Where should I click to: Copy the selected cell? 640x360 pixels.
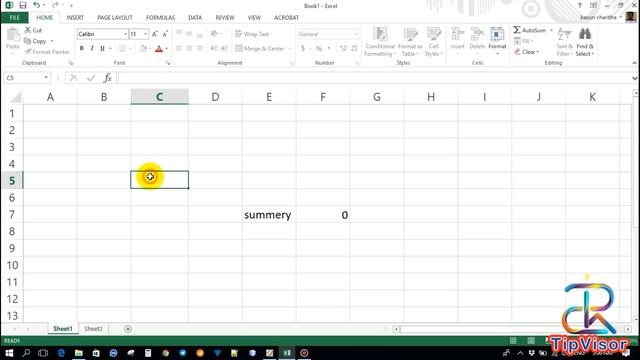coord(35,41)
